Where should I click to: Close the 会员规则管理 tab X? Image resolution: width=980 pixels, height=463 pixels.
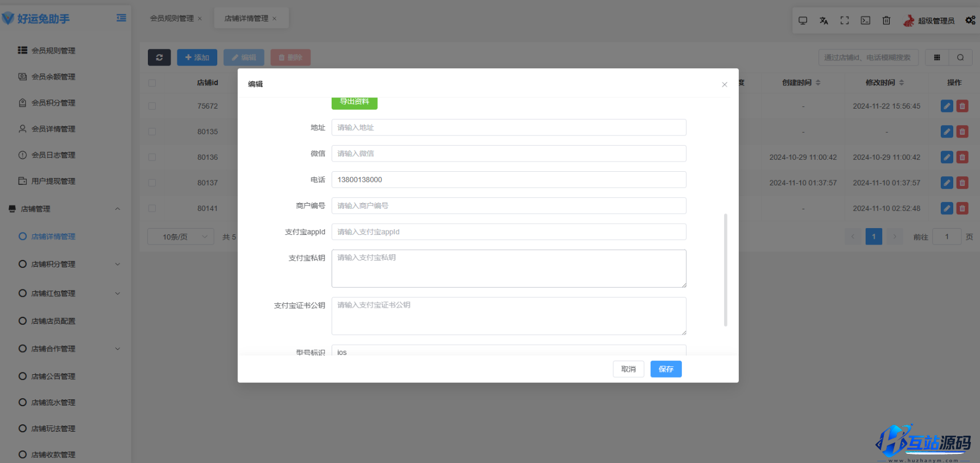tap(200, 19)
